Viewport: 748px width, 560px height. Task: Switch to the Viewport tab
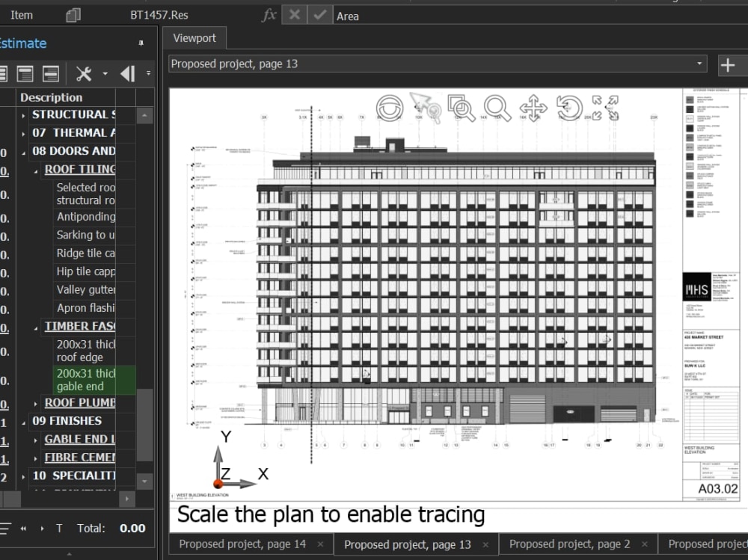[x=194, y=38]
